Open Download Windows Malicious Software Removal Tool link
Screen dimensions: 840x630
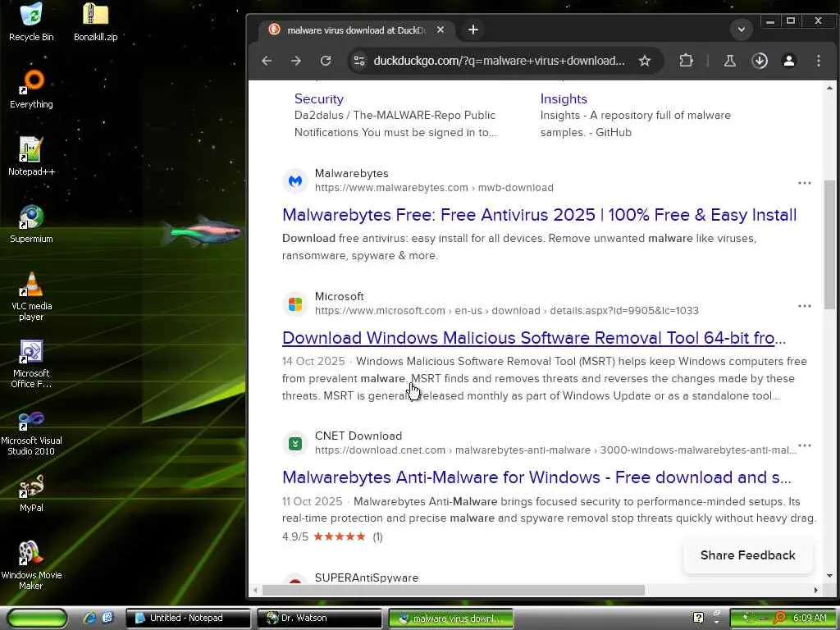pos(533,338)
